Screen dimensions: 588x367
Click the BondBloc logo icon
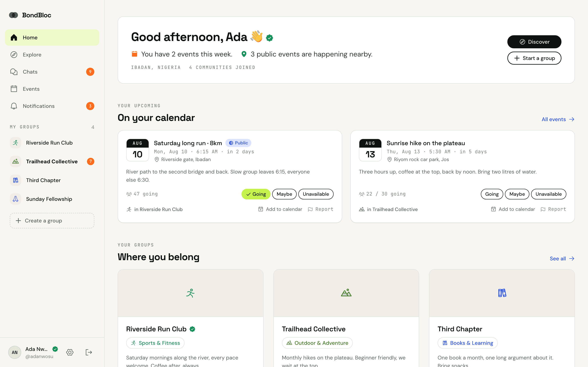[x=14, y=15]
